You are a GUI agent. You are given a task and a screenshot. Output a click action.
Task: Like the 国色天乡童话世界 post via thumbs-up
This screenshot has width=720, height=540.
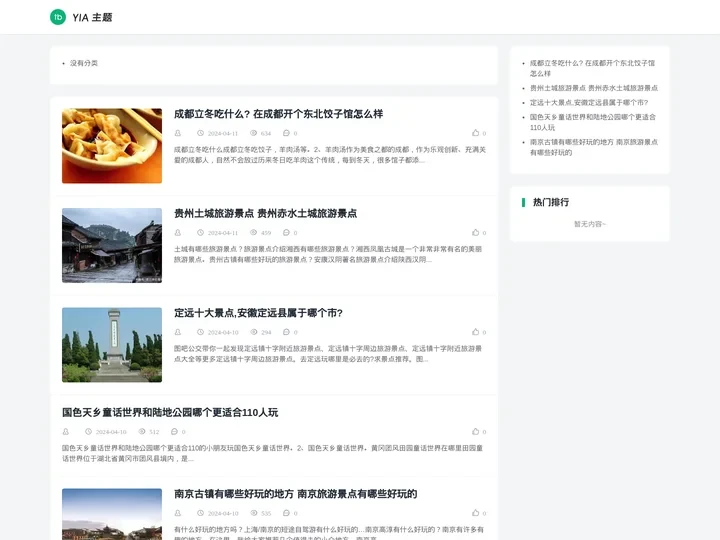pyautogui.click(x=475, y=431)
